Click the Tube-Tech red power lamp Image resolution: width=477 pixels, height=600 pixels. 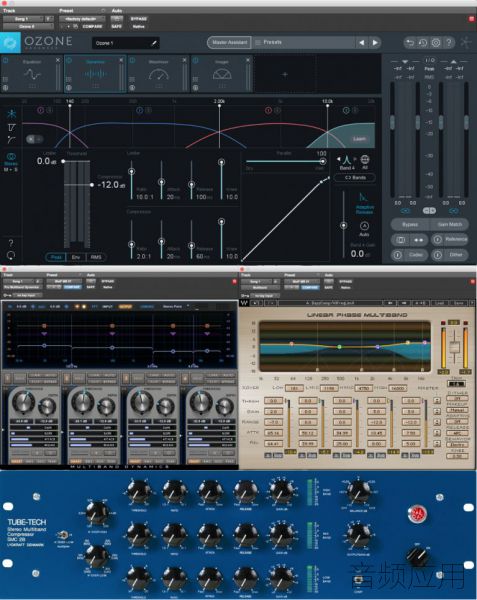pos(417,513)
